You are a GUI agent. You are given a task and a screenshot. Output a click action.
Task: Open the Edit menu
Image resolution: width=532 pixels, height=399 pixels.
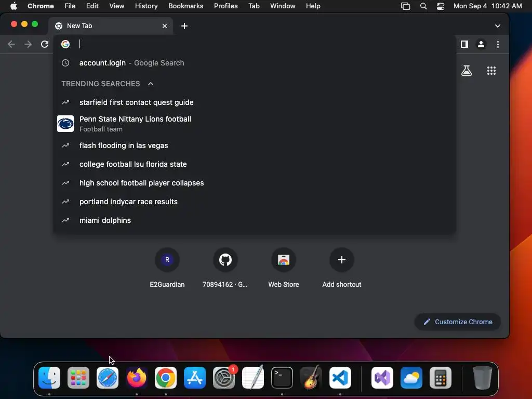coord(92,6)
